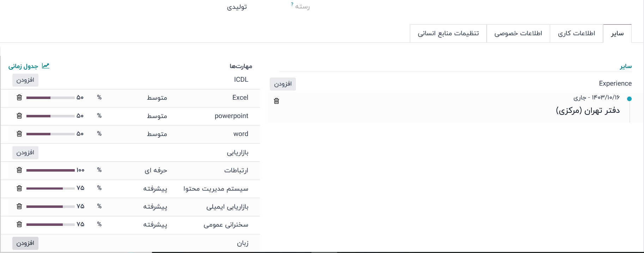Add a skill under بازاریابی
The image size is (644, 253).
click(x=25, y=153)
